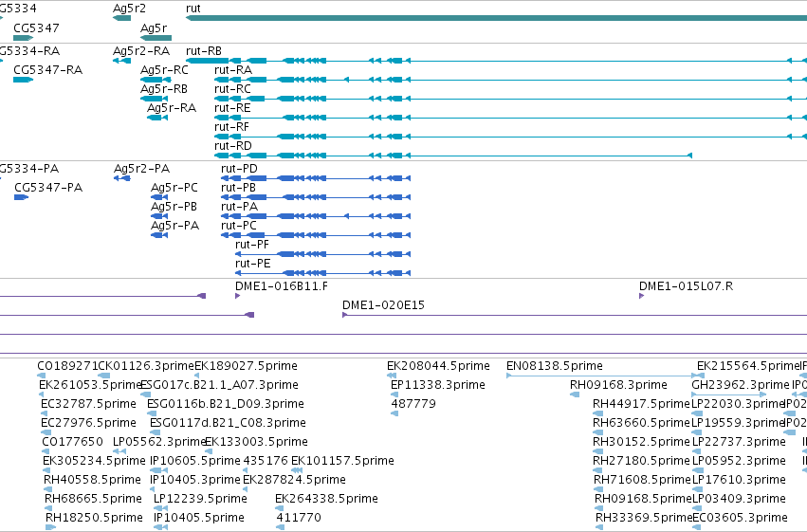The image size is (807, 532).
Task: Select the Ag5r2-PA protein label
Action: pos(141,169)
